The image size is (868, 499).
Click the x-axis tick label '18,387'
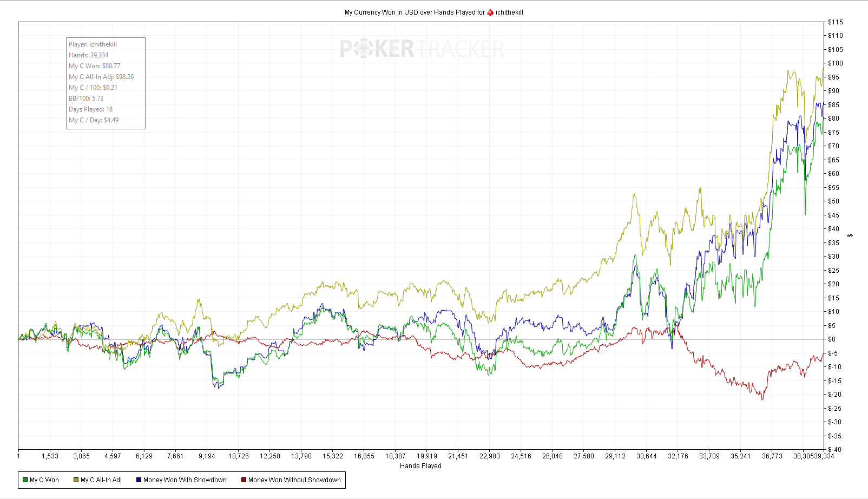click(x=396, y=456)
